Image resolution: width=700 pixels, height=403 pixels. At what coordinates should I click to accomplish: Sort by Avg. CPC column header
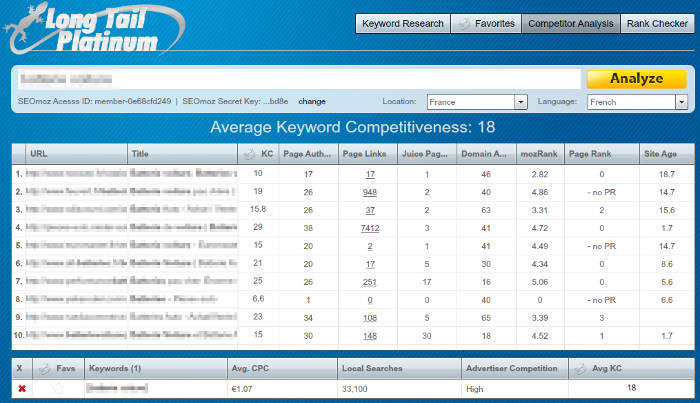point(282,369)
